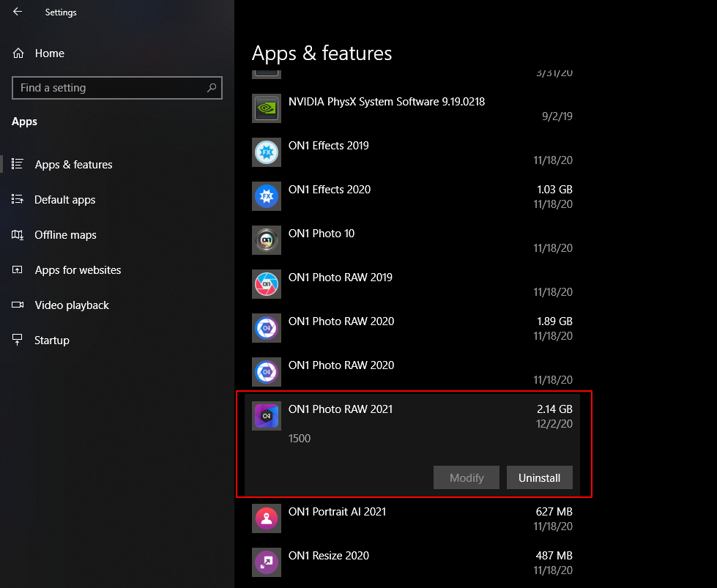Click the ON1 Photo RAW 2019 icon
This screenshot has height=588, width=717.
pyautogui.click(x=266, y=284)
